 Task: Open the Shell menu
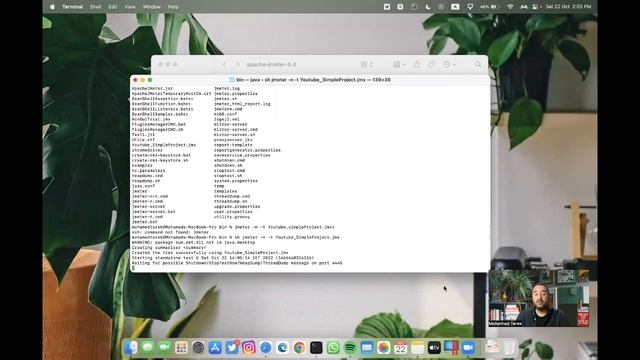coord(96,7)
